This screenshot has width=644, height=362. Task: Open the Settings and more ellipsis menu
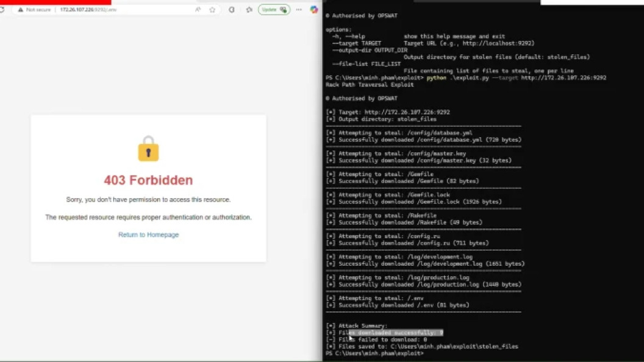pos(298,10)
